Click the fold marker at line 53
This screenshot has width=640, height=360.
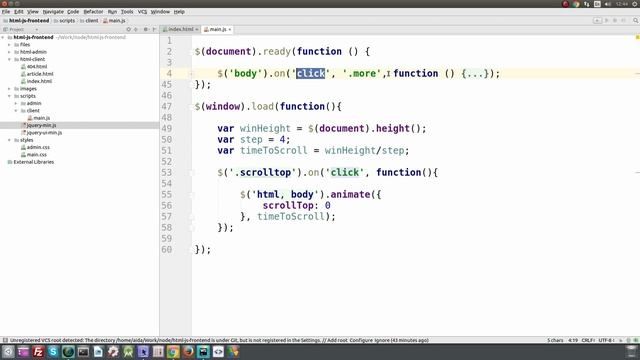(191, 172)
